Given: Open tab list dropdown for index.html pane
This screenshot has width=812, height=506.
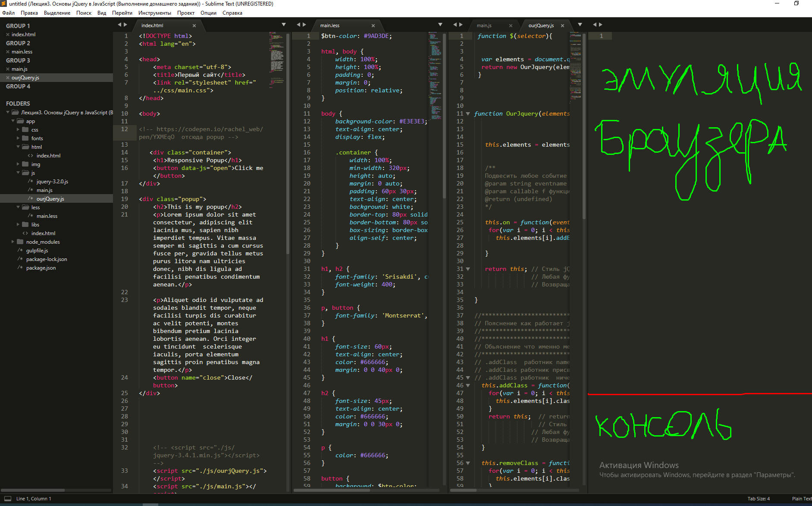Looking at the screenshot, I should (284, 25).
